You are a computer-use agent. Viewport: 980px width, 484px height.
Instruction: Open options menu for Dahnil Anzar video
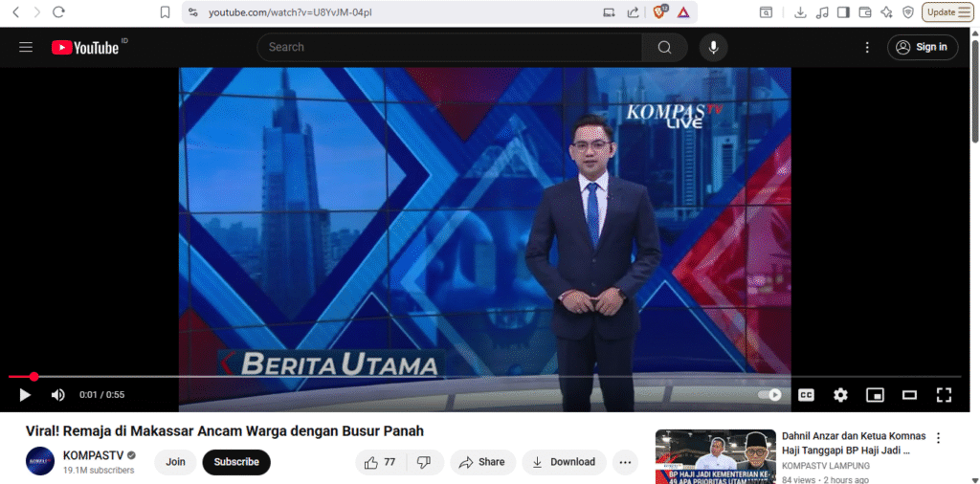[x=938, y=438]
